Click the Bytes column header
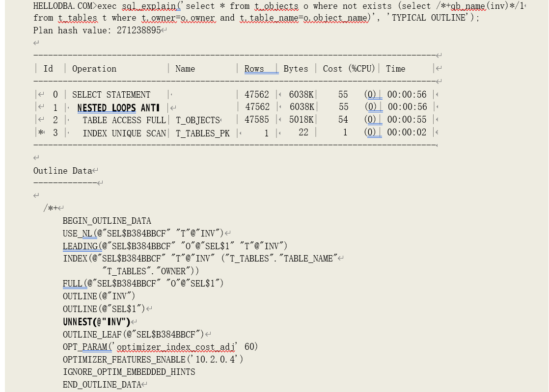Image resolution: width=549 pixels, height=392 pixels. coord(296,69)
